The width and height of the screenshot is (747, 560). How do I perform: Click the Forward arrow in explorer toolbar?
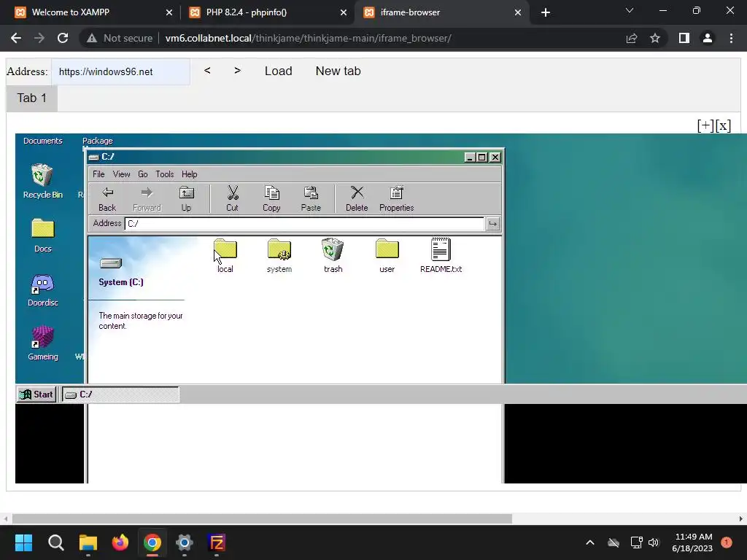pos(147,198)
